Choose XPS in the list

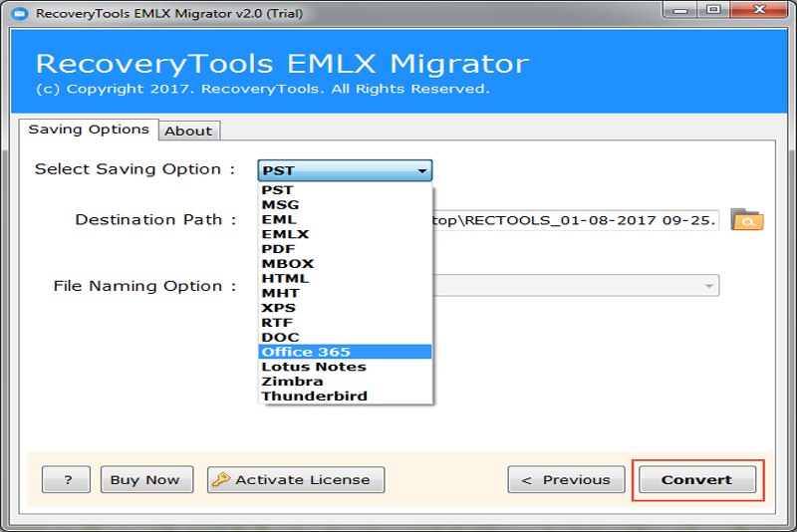click(x=345, y=308)
